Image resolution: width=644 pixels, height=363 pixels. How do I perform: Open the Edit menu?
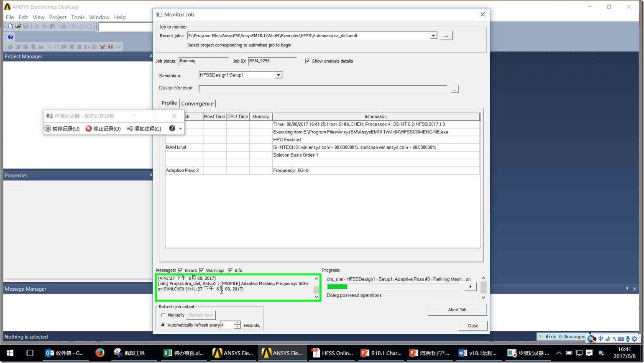coord(23,17)
